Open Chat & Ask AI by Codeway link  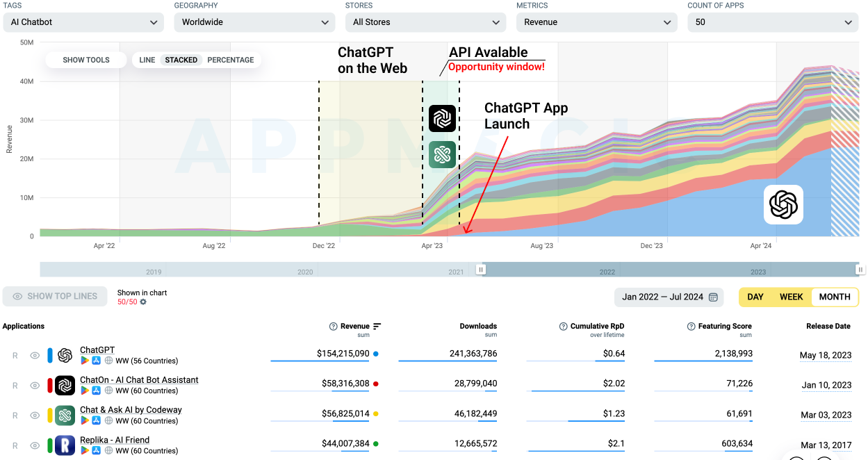coord(131,410)
